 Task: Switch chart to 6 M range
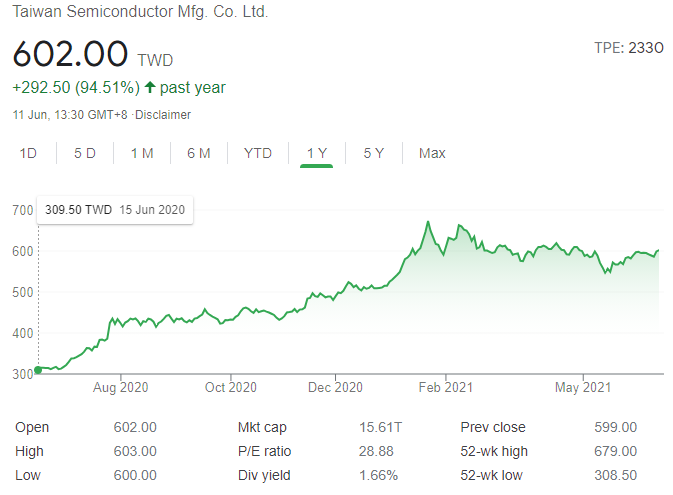click(x=199, y=153)
